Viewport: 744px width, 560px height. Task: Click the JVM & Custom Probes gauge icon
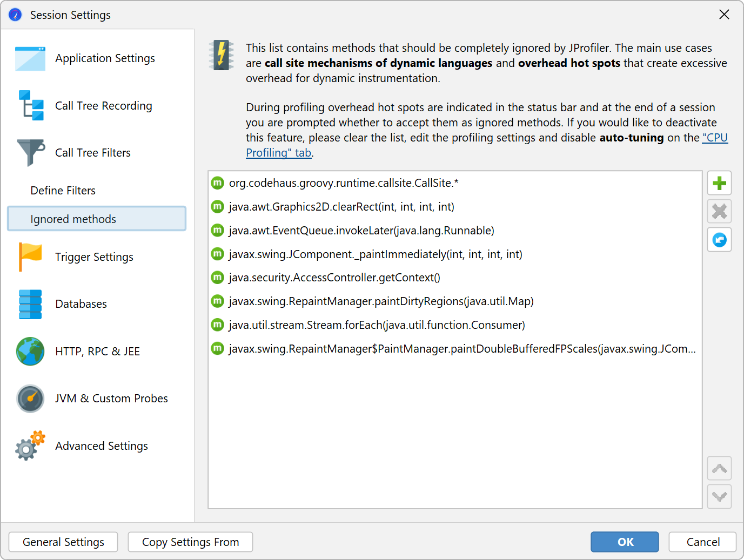(x=30, y=399)
